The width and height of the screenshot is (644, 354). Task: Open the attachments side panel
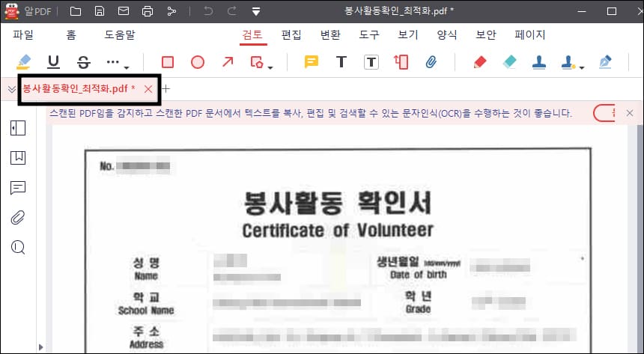pos(18,218)
